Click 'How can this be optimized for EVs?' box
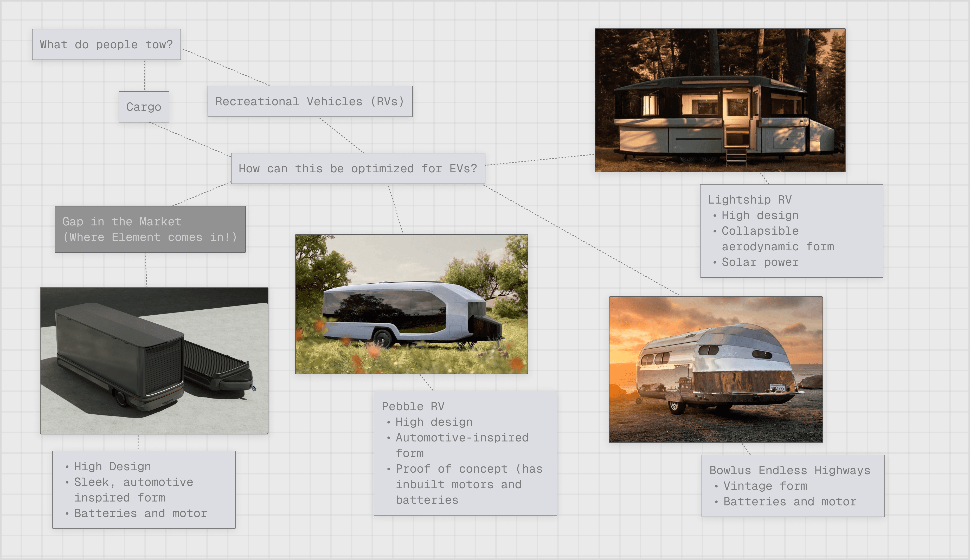 click(x=357, y=168)
